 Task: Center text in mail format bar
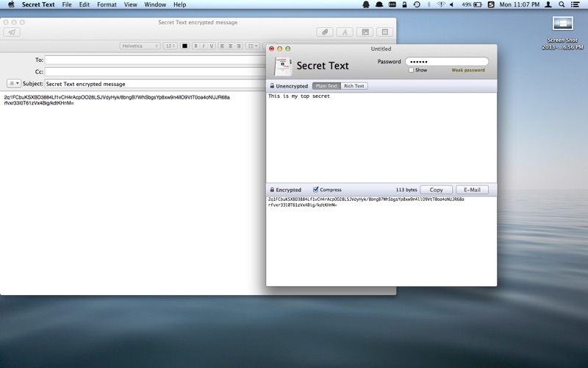click(x=230, y=46)
